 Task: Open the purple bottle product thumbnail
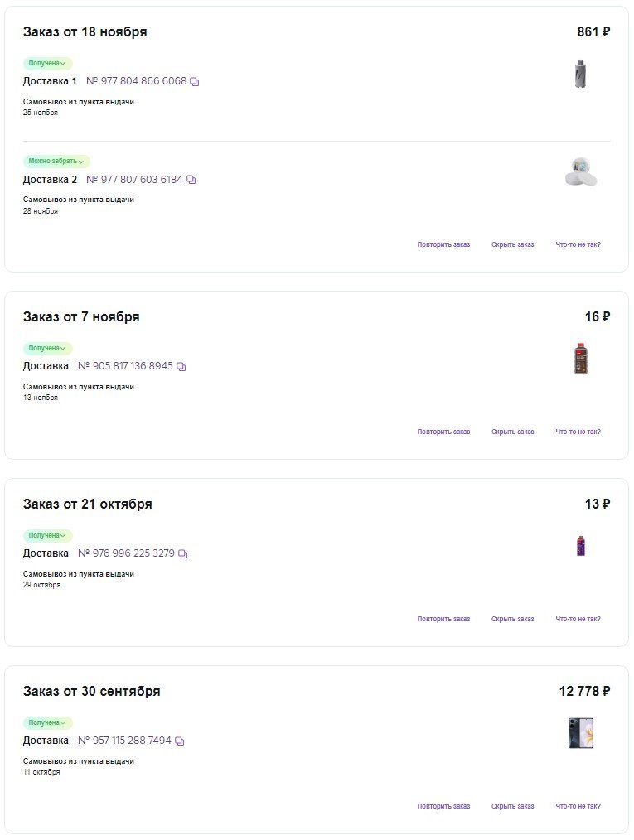tap(581, 546)
